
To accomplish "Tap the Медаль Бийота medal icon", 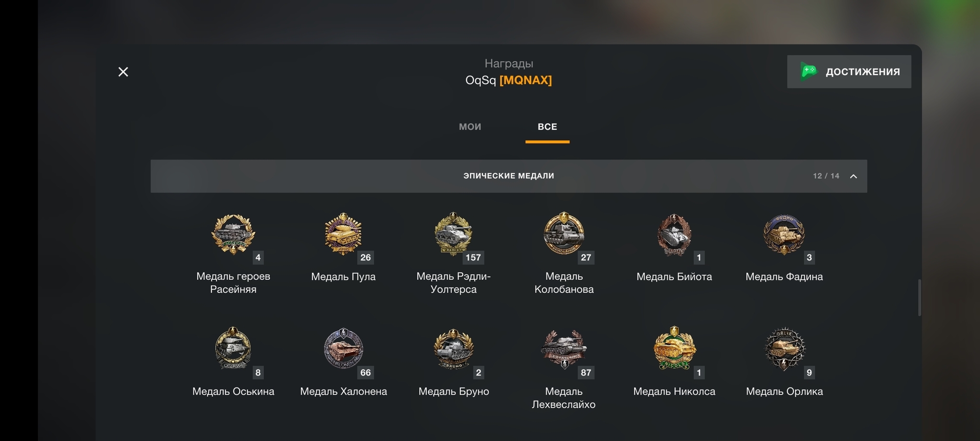I will tap(674, 235).
